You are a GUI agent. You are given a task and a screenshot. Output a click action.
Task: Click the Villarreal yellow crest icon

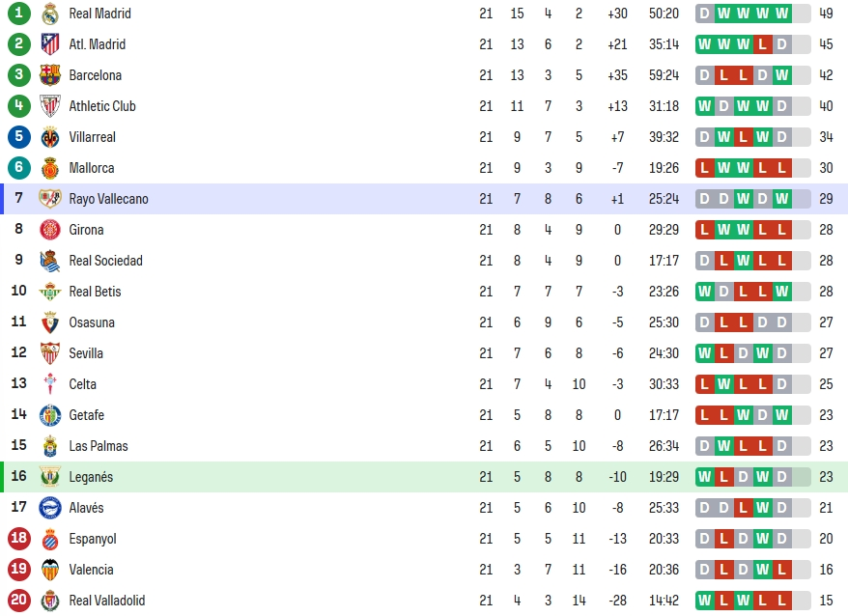pyautogui.click(x=50, y=137)
